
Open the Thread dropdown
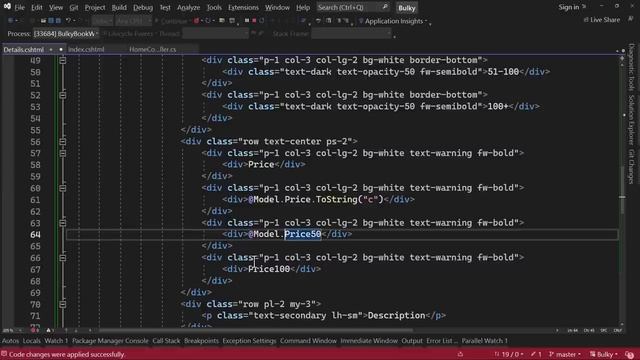215,34
